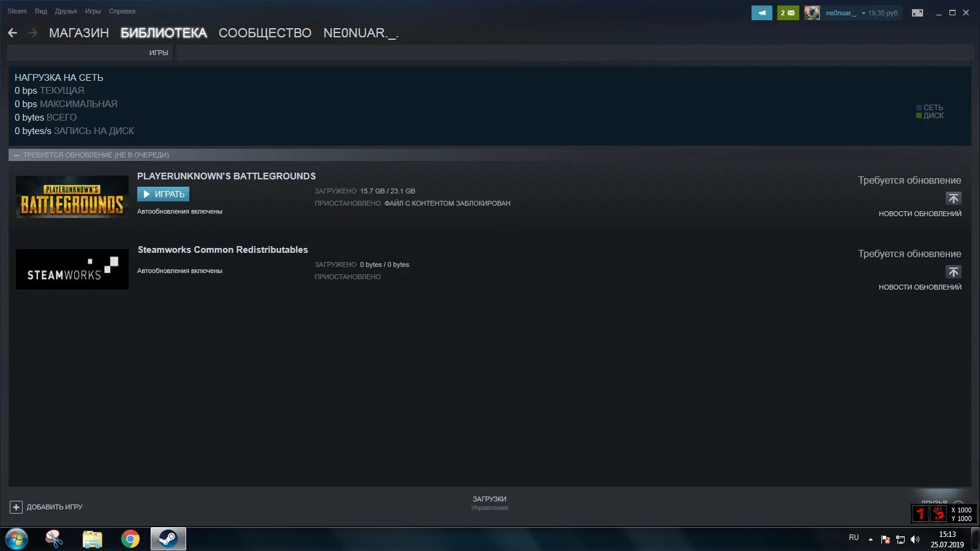Open the Справка menu

[123, 11]
